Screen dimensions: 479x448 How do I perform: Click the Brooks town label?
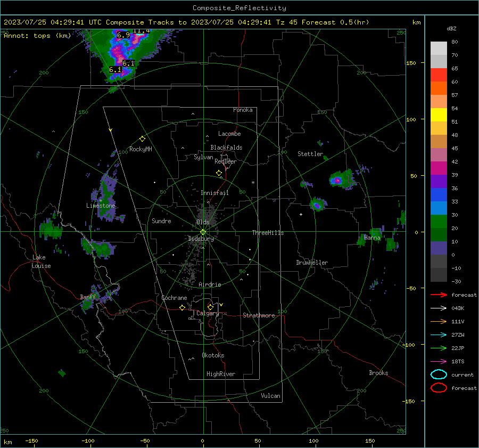point(378,373)
